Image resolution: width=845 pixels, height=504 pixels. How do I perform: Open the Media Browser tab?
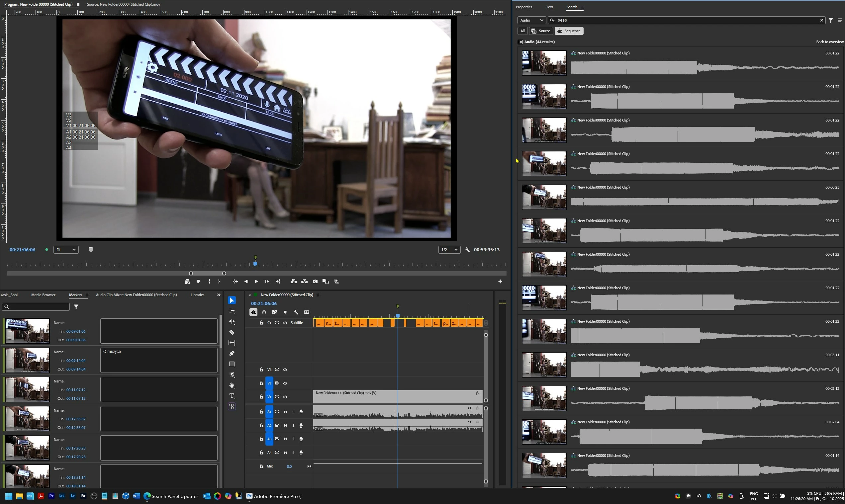click(43, 295)
